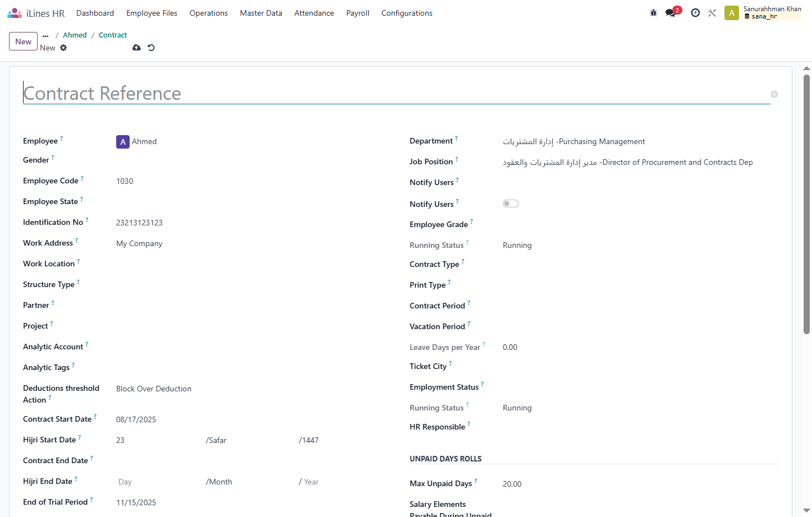Open the Work Location dropdown field

254,264
